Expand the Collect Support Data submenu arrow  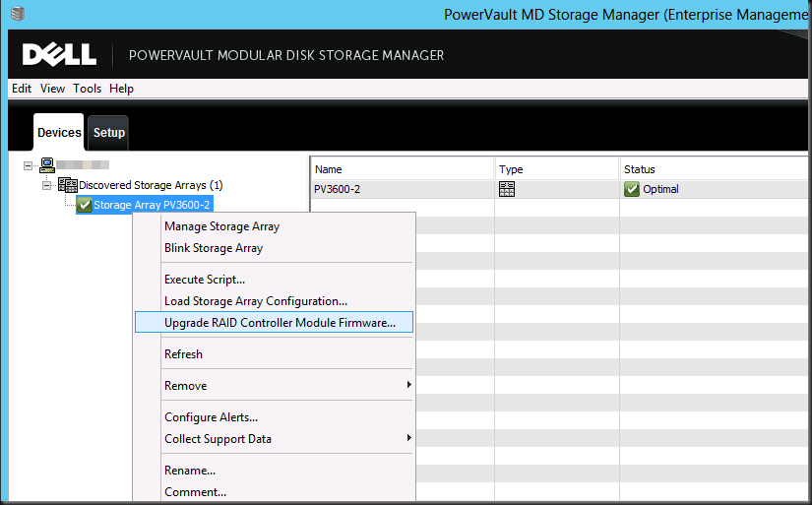408,438
